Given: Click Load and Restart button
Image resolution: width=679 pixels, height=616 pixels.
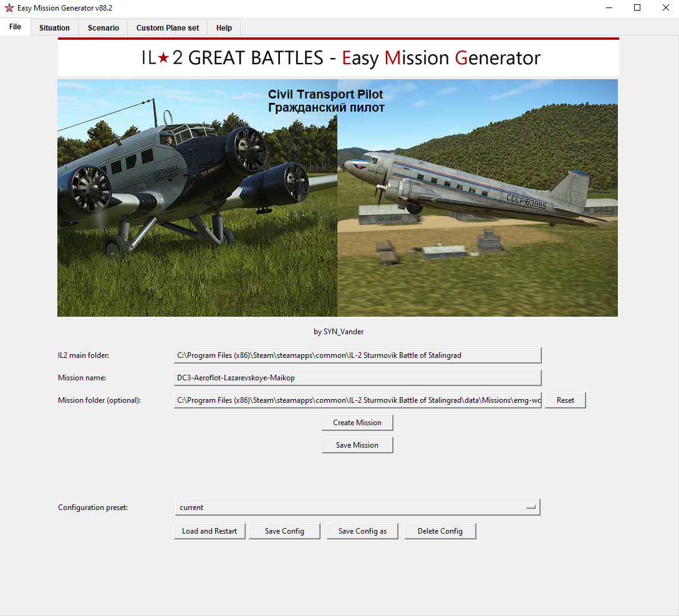Looking at the screenshot, I should click(209, 531).
